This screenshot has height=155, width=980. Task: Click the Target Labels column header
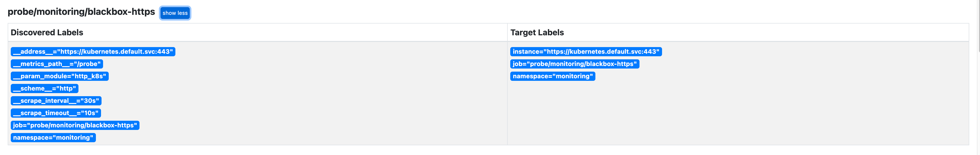tap(537, 33)
